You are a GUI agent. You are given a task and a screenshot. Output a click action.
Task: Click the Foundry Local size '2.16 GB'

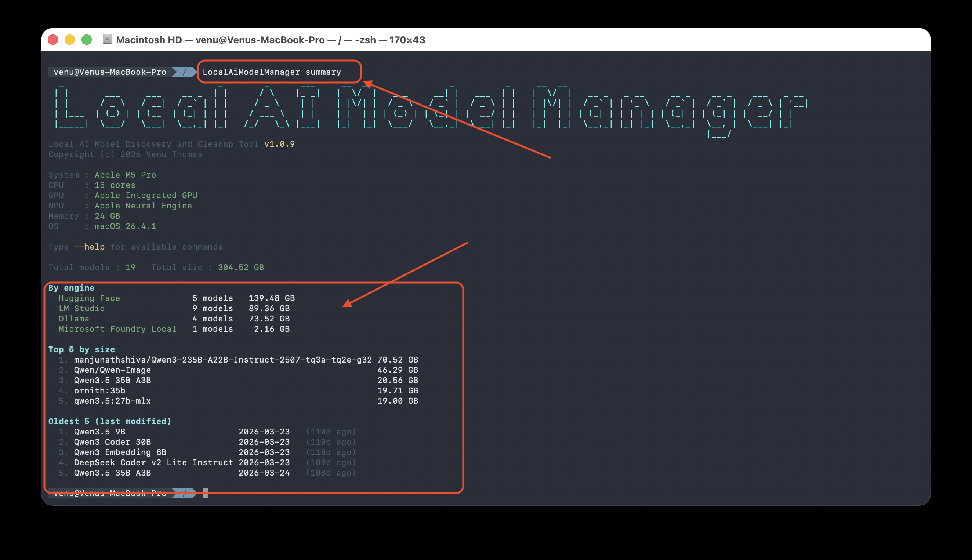point(272,329)
